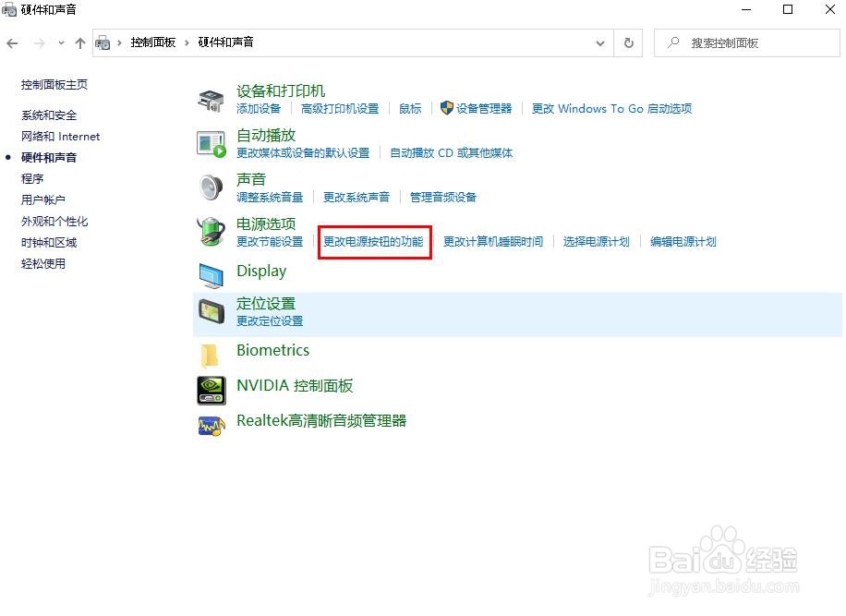846x616 pixels.
Task: Click 更改计算机睡眠时间 link
Action: point(493,242)
